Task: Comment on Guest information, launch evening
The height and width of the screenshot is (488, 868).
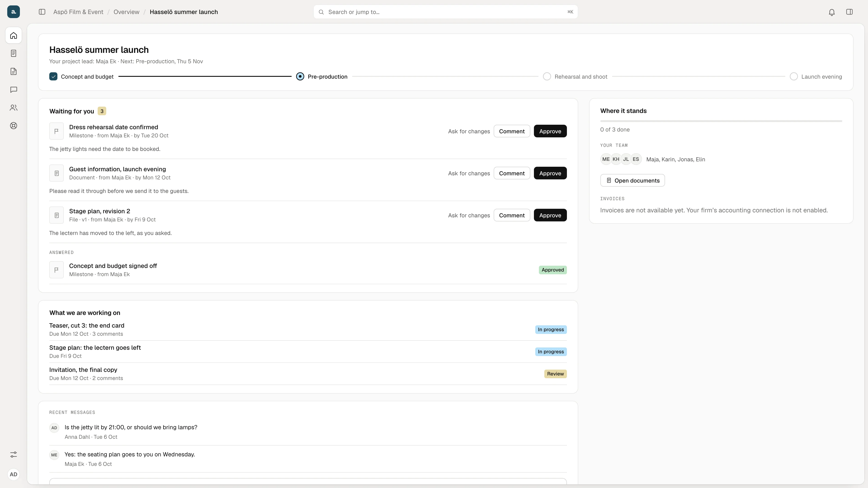Action: click(512, 174)
